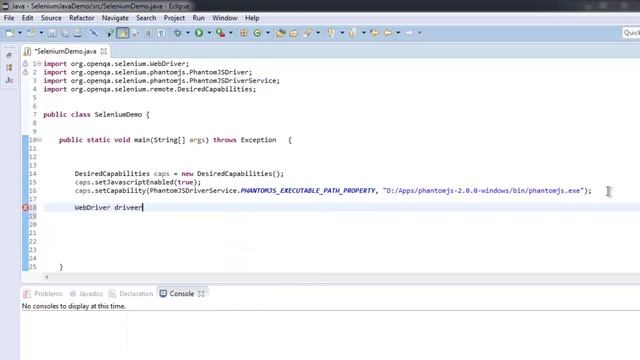Viewport: 640px width, 360px height.
Task: Click the New file wizard icon
Action: (x=10, y=33)
